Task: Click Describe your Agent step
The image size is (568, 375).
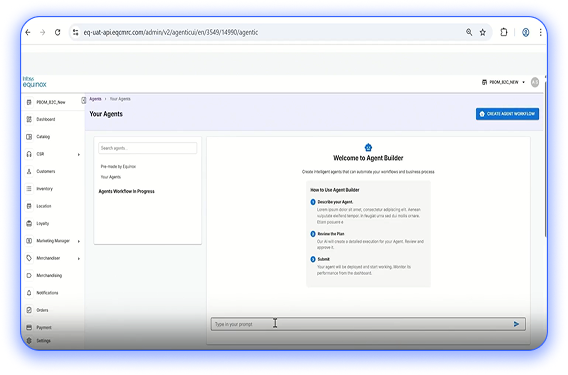Action: click(335, 202)
